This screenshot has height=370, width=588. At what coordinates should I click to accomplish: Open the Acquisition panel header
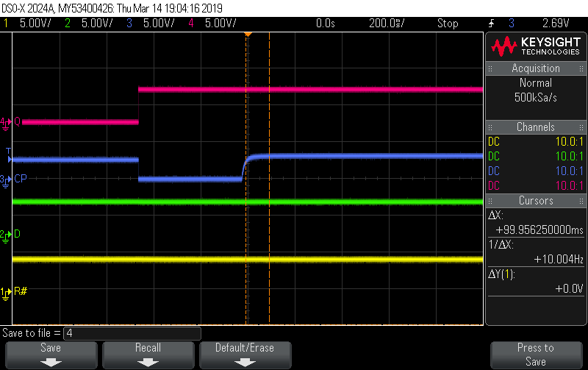point(536,68)
